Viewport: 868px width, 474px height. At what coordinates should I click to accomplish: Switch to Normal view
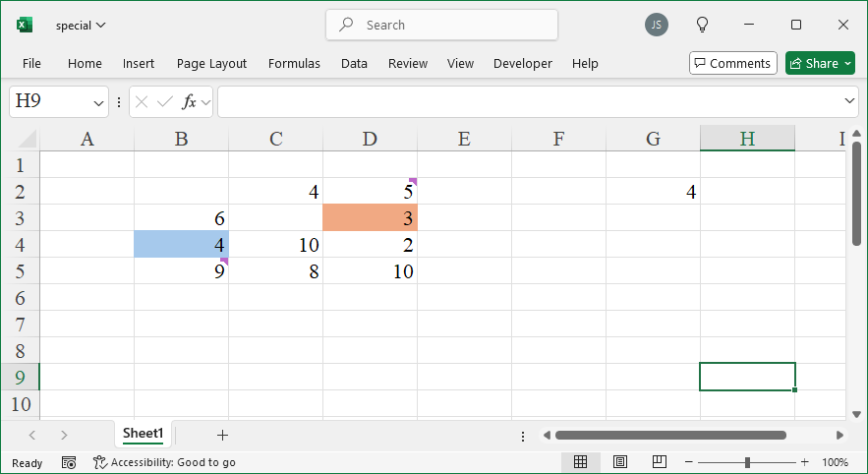click(581, 462)
